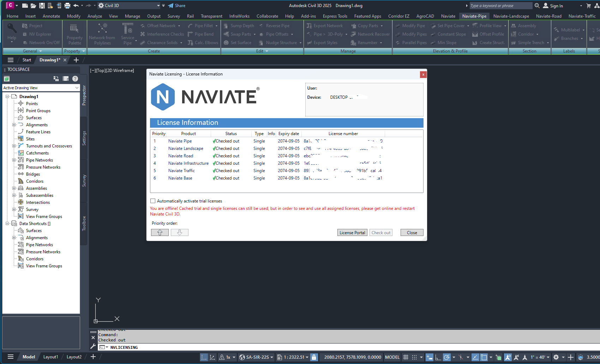Move license priority down arrow
The width and height of the screenshot is (600, 364).
(x=180, y=232)
